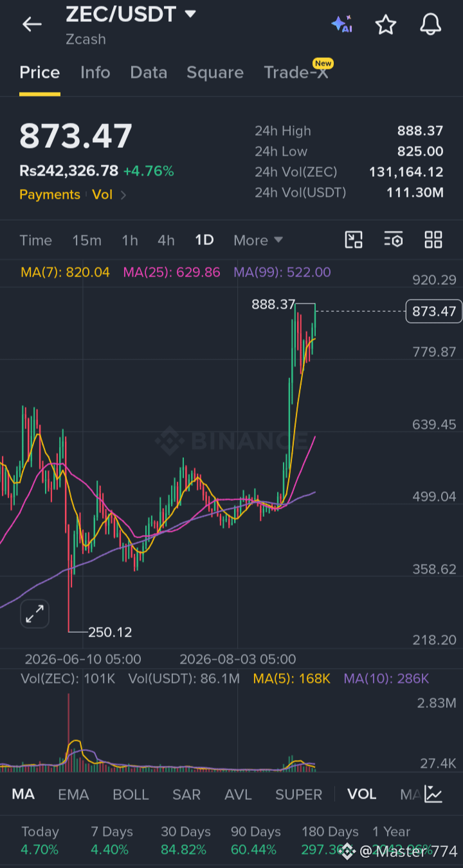Image resolution: width=463 pixels, height=868 pixels.
Task: Select the 1h interval
Action: coord(130,240)
